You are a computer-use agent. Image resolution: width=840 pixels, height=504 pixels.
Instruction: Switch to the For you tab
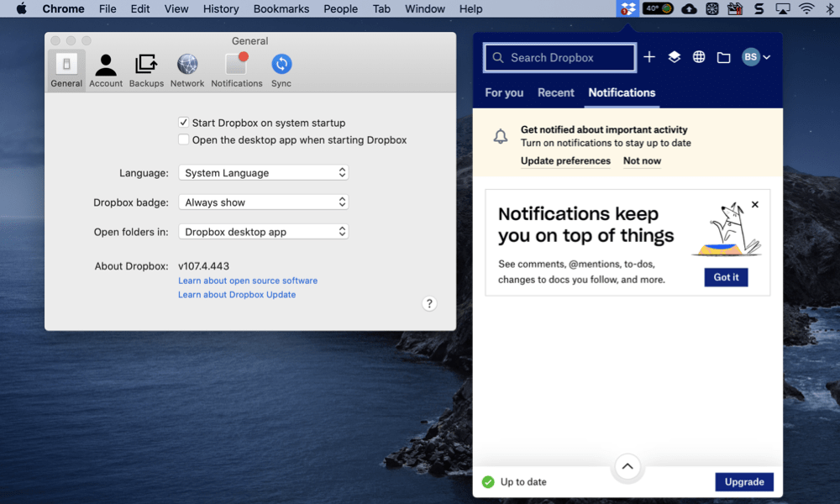(504, 92)
